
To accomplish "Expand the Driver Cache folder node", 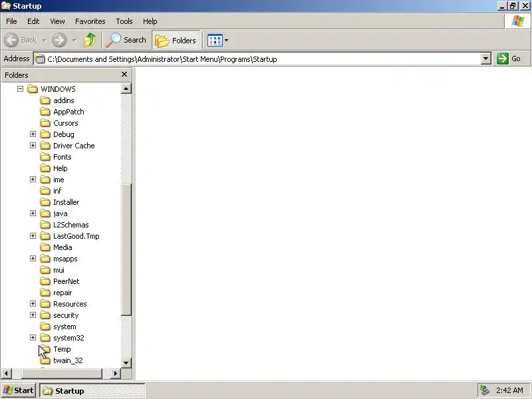I will pos(33,145).
